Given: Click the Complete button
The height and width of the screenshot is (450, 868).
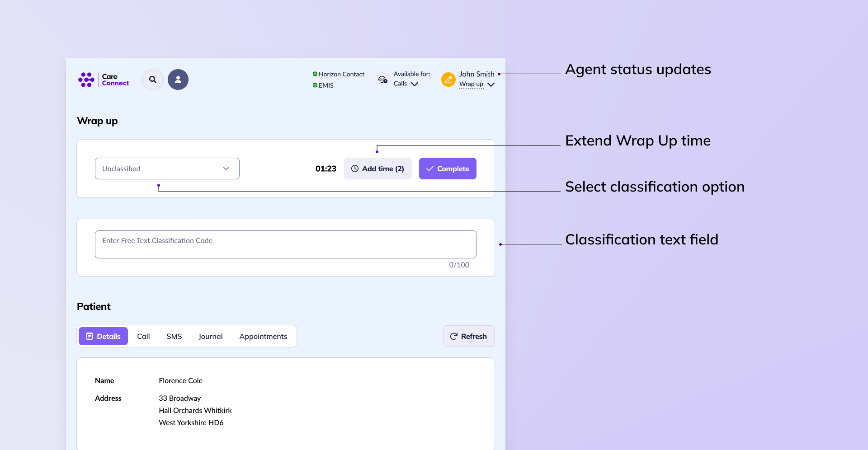Looking at the screenshot, I should 448,169.
